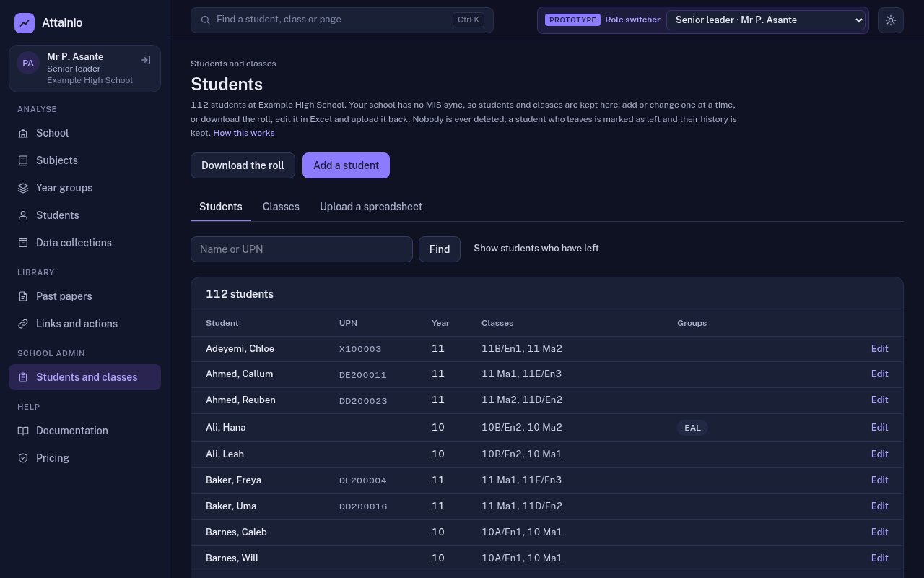The image size is (924, 578).
Task: Open the Role switcher dropdown
Action: [x=766, y=20]
